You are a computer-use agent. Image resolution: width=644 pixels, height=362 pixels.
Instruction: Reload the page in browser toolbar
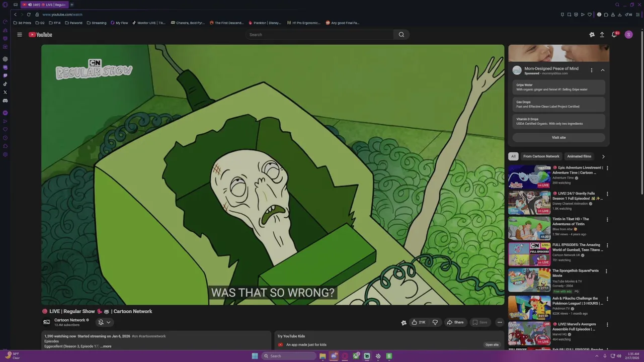tap(29, 15)
